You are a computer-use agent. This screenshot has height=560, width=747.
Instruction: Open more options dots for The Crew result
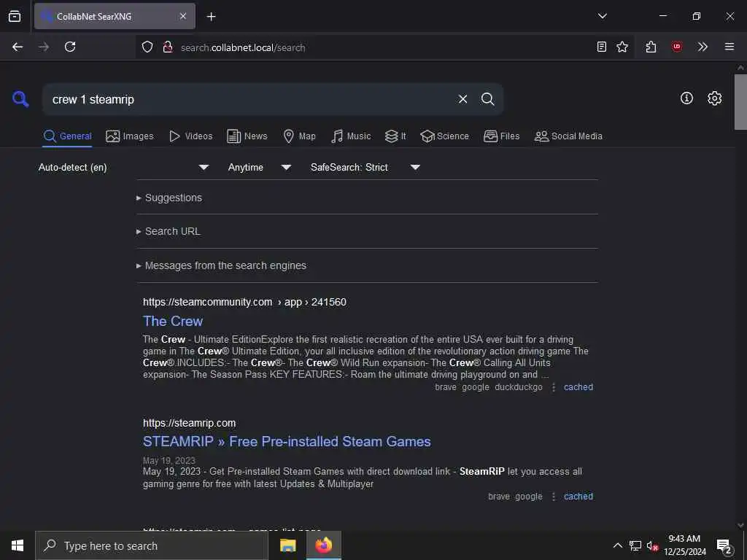click(x=554, y=387)
